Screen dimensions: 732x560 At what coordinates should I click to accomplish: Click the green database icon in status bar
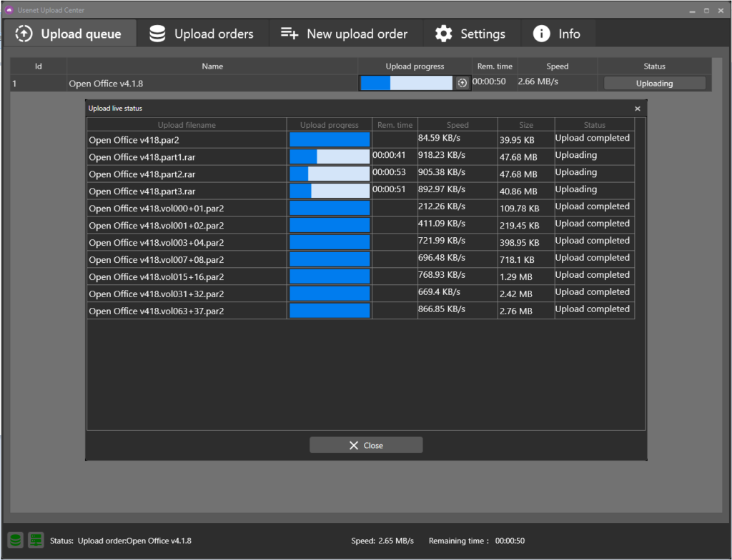[x=16, y=541]
